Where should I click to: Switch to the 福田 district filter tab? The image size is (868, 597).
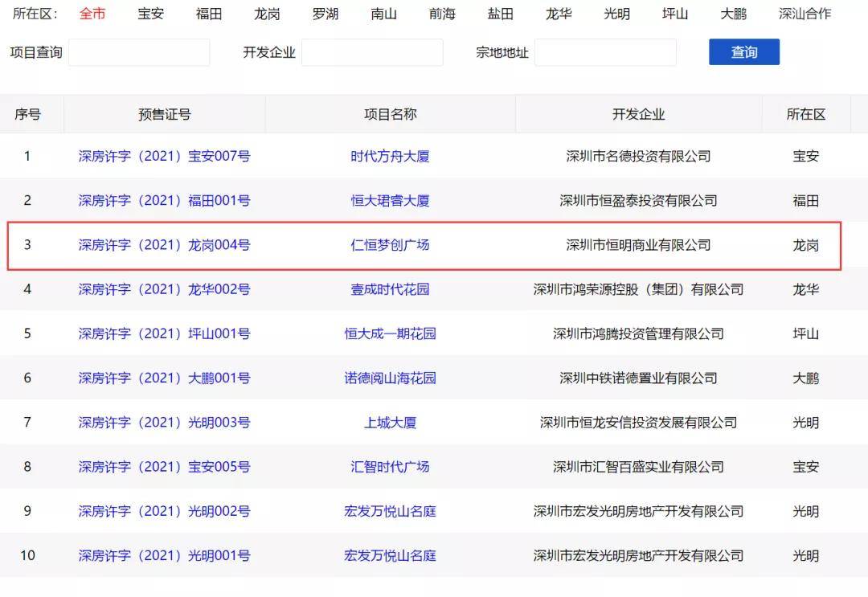tap(209, 14)
